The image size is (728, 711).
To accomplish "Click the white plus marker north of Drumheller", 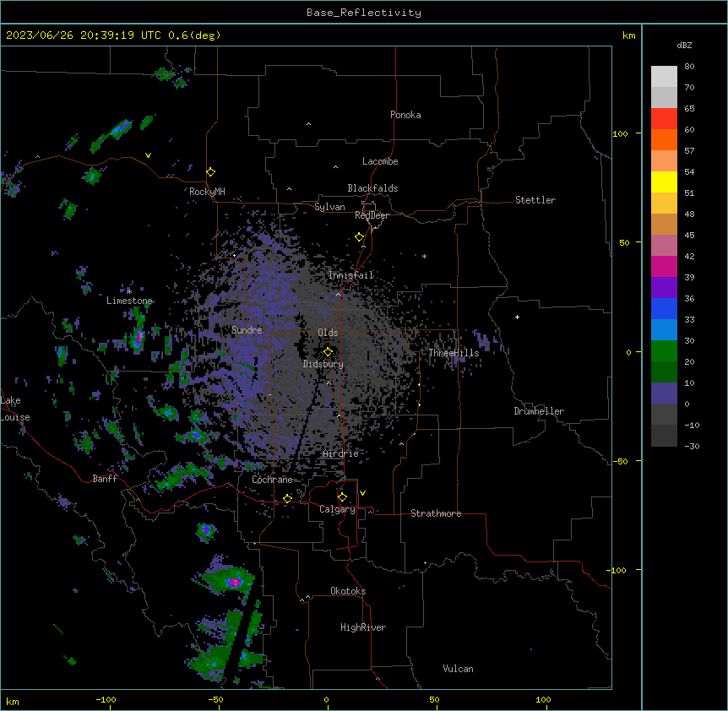I will coord(517,317).
